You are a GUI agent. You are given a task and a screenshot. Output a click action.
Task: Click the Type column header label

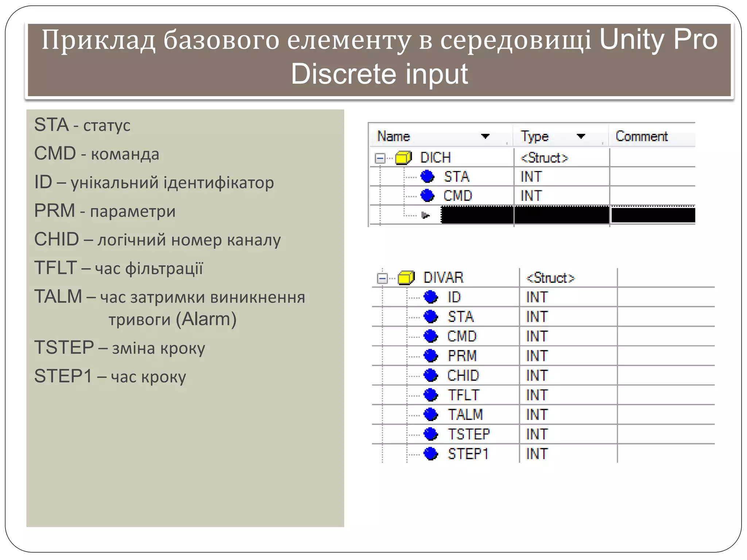coord(534,136)
